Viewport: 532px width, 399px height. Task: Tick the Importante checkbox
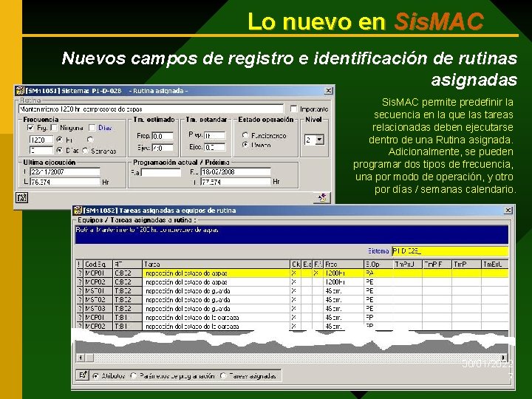294,109
